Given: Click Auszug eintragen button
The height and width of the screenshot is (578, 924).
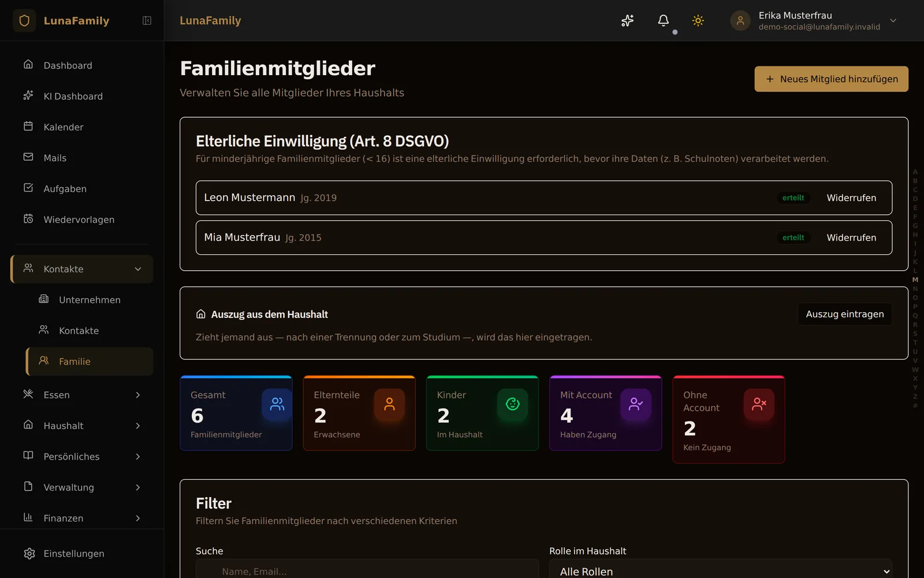Looking at the screenshot, I should [845, 314].
